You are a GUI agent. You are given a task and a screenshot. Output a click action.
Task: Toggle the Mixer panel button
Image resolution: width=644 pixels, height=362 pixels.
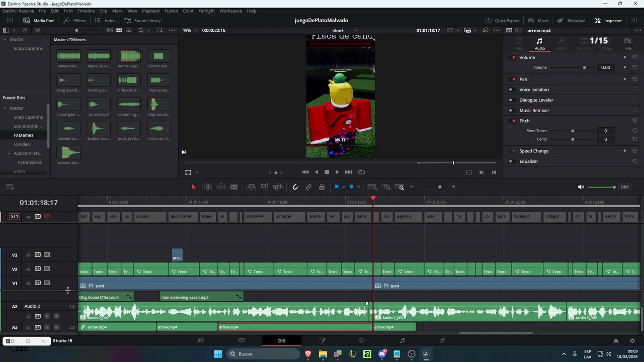(538, 21)
